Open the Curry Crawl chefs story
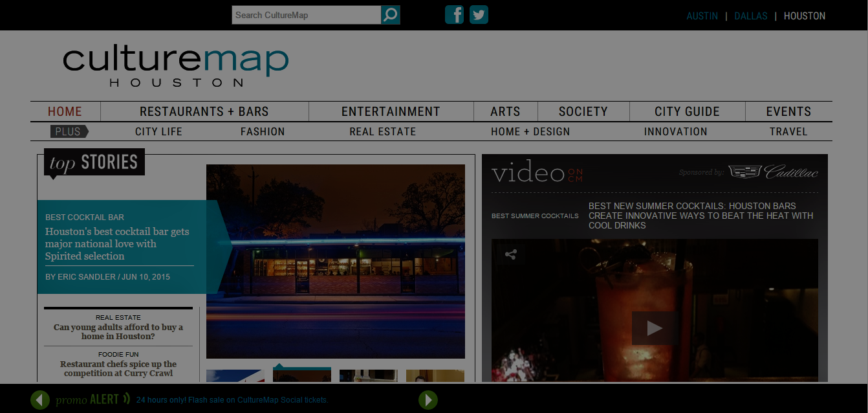This screenshot has height=413, width=868. (x=118, y=369)
